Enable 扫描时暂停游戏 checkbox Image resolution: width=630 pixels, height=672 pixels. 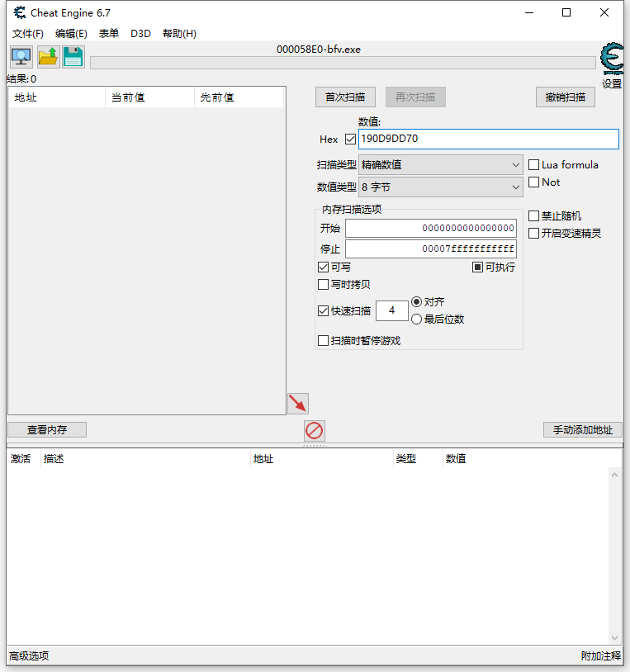323,341
